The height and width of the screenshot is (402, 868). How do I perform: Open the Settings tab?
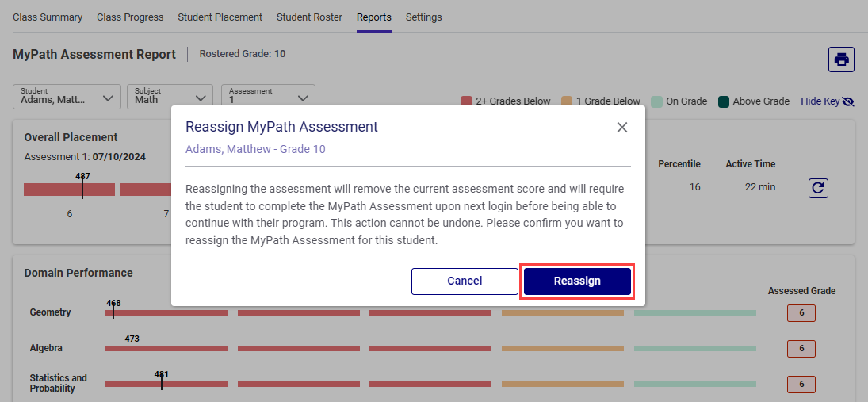(x=423, y=17)
